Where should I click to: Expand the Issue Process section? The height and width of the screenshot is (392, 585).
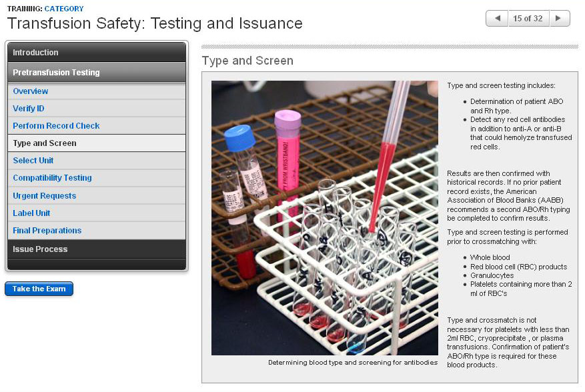coord(96,249)
